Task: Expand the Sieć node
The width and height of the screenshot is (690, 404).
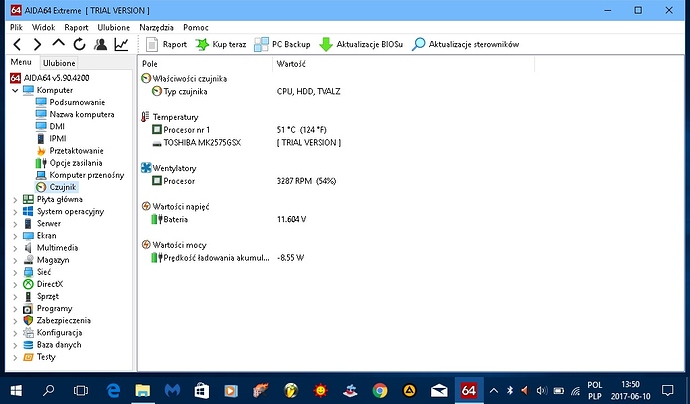Action: point(15,272)
